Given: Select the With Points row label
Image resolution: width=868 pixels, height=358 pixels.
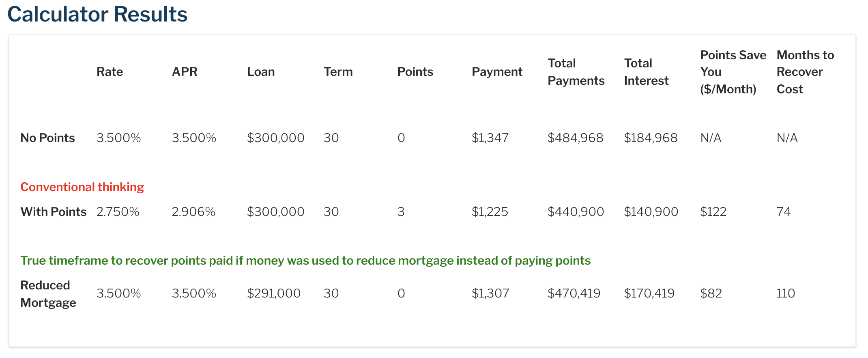Looking at the screenshot, I should 54,212.
